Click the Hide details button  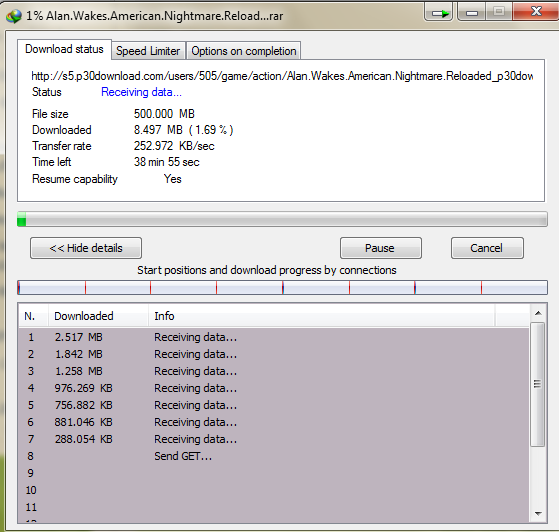point(86,248)
